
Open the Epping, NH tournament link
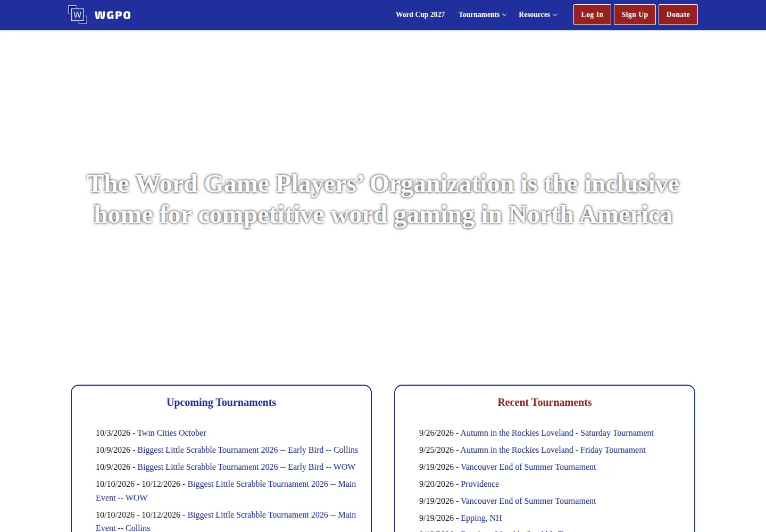pyautogui.click(x=481, y=518)
